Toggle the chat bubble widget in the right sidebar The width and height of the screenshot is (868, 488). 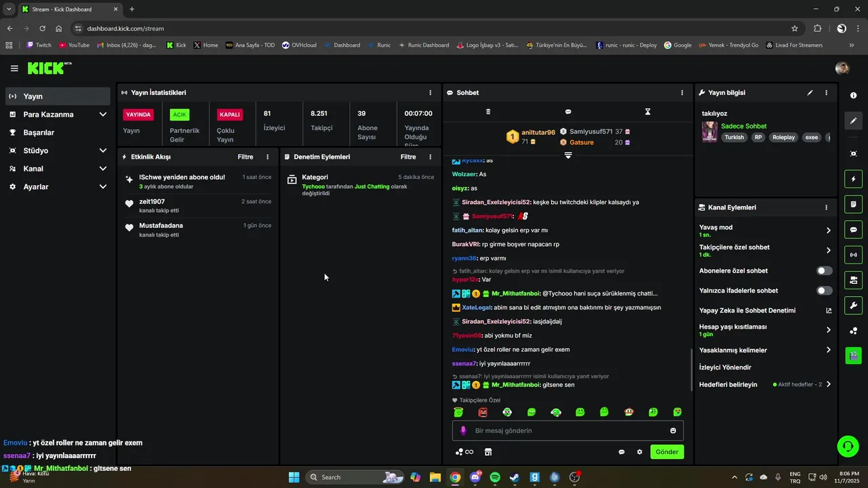pos(853,230)
